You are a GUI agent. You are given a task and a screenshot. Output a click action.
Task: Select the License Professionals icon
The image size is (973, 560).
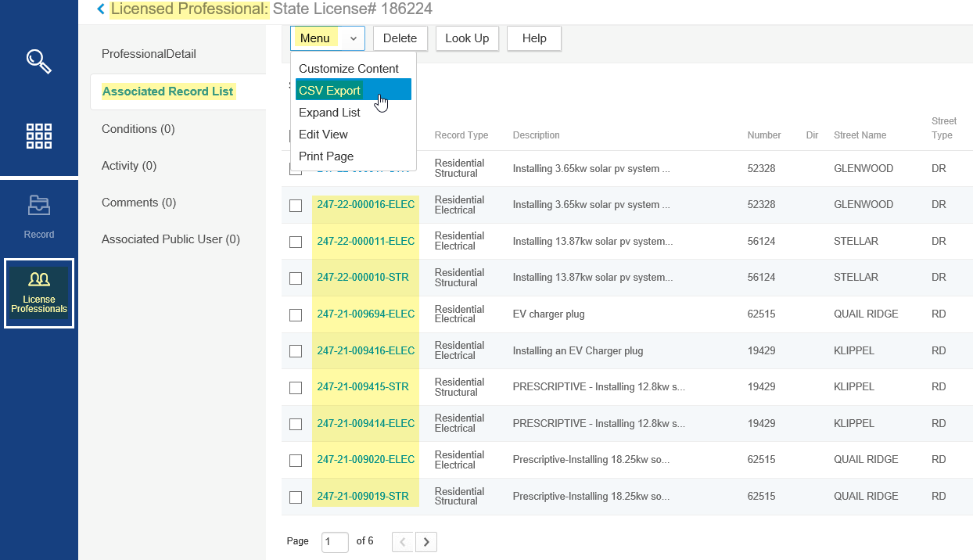39,293
